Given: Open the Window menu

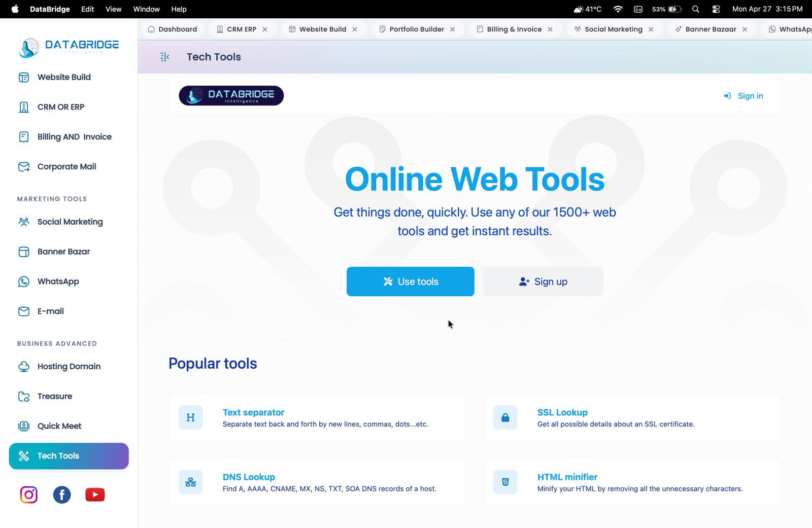Looking at the screenshot, I should click(x=146, y=9).
